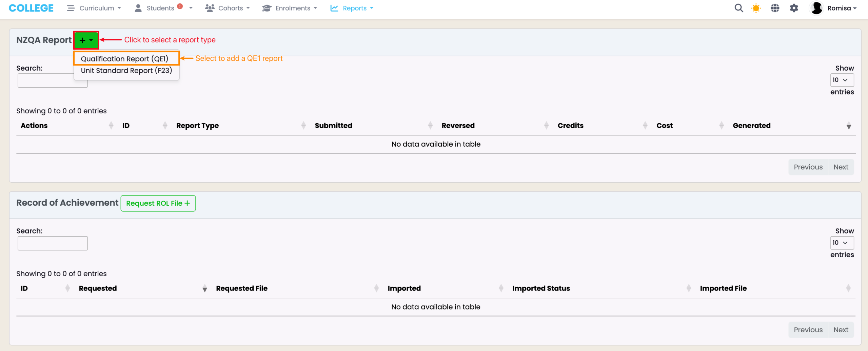Open the Reports menu
The height and width of the screenshot is (351, 868).
point(352,8)
